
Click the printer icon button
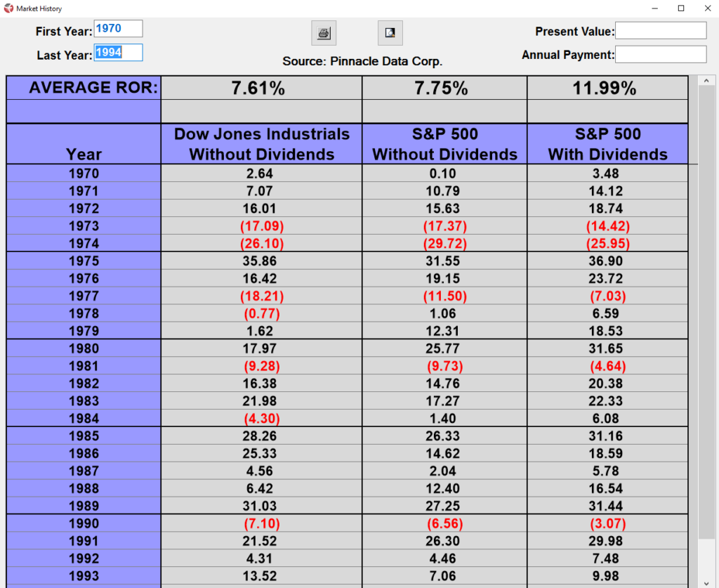(x=324, y=33)
